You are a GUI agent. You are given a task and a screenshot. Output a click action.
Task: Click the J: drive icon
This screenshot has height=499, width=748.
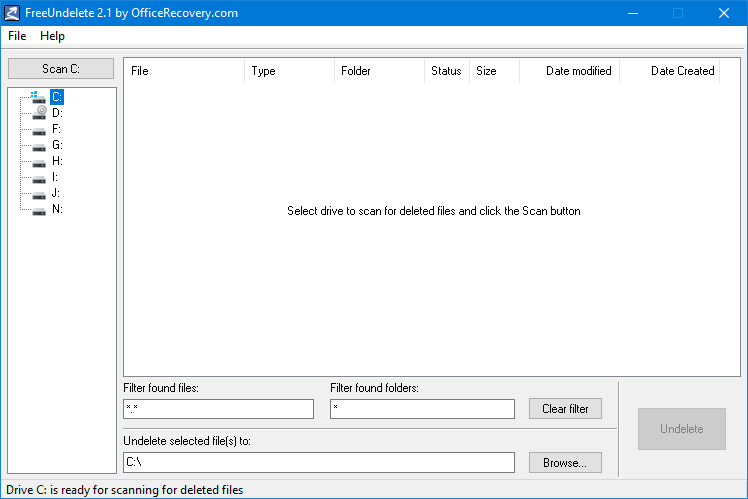[x=39, y=195]
